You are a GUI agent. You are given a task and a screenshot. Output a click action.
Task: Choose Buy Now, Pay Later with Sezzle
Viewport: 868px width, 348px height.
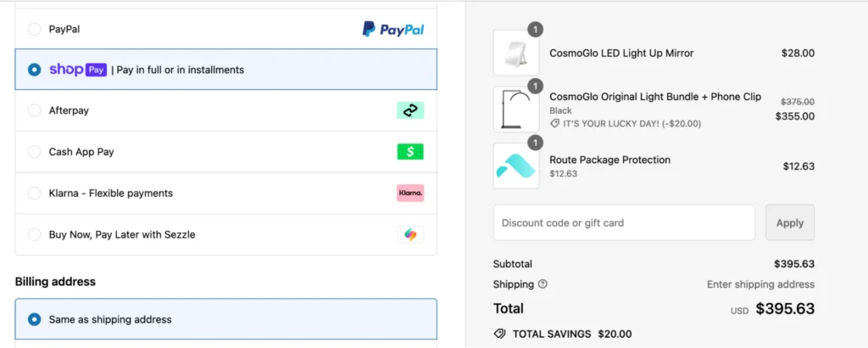pos(35,234)
